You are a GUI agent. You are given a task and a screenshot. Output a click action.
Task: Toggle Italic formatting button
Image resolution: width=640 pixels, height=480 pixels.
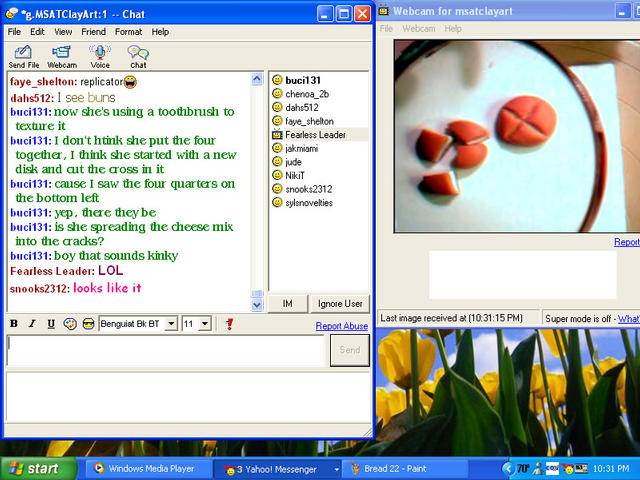32,324
